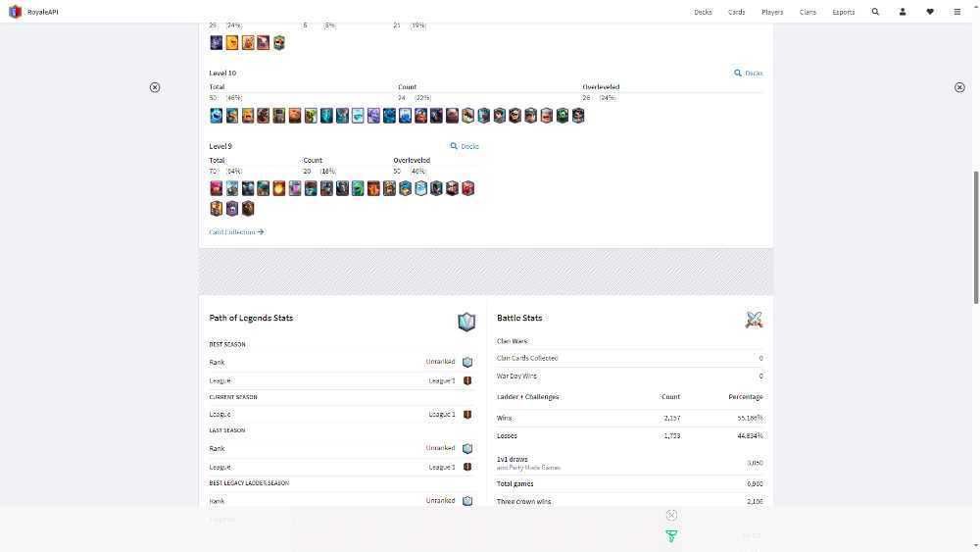
Task: Click the Three crown wins label
Action: pyautogui.click(x=523, y=501)
